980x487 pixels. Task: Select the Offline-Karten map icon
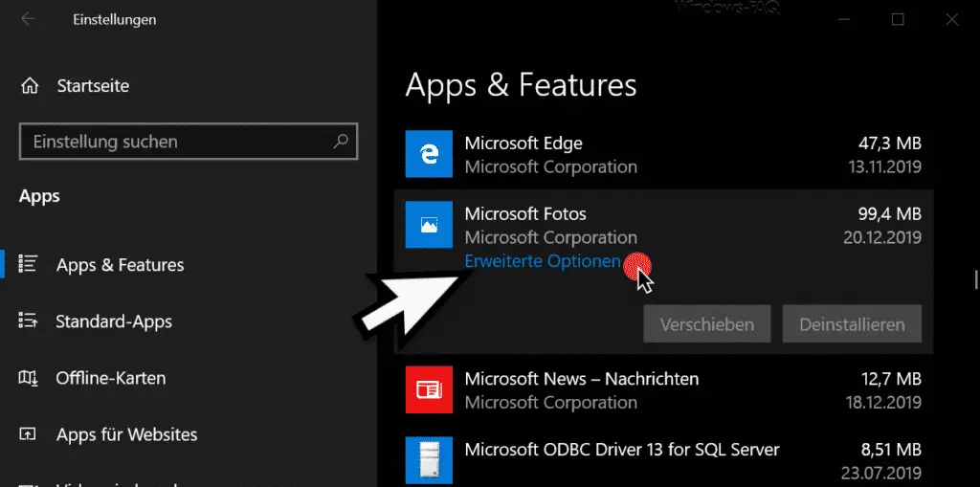coord(28,378)
